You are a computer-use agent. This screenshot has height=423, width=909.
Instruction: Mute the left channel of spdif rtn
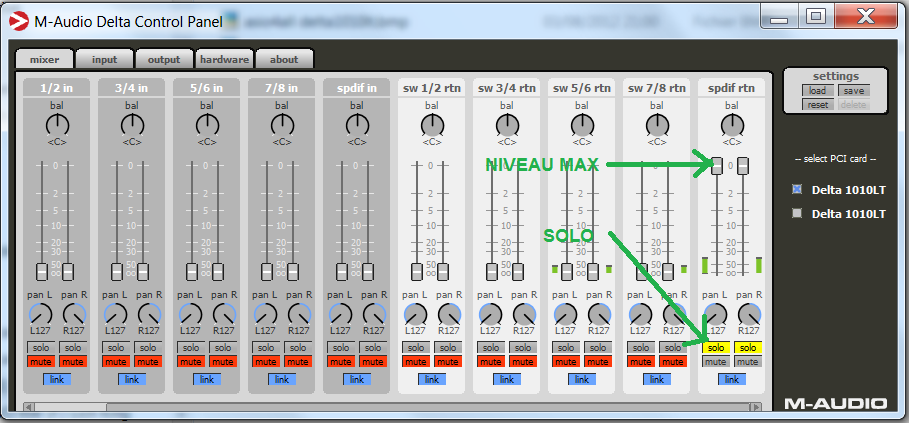715,362
